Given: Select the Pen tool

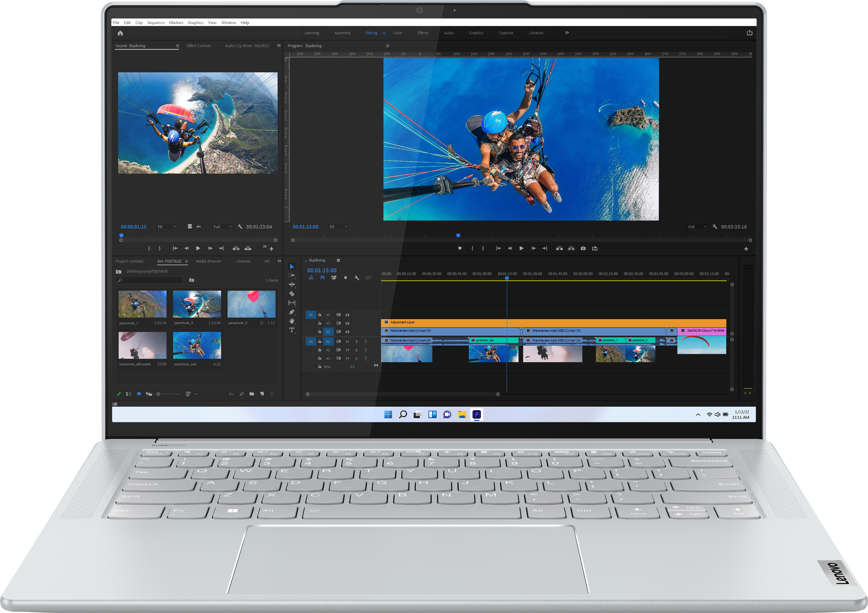Looking at the screenshot, I should (x=291, y=312).
